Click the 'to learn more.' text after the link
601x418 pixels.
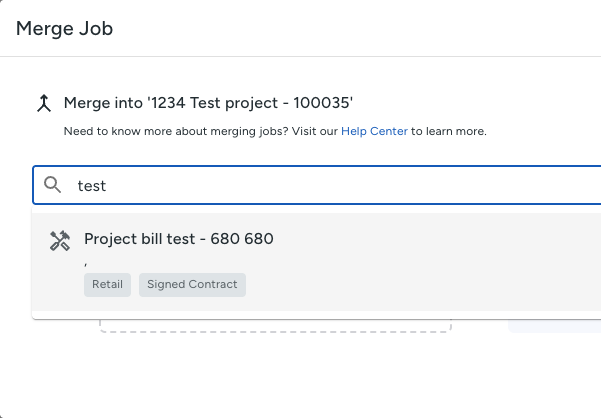tap(449, 131)
